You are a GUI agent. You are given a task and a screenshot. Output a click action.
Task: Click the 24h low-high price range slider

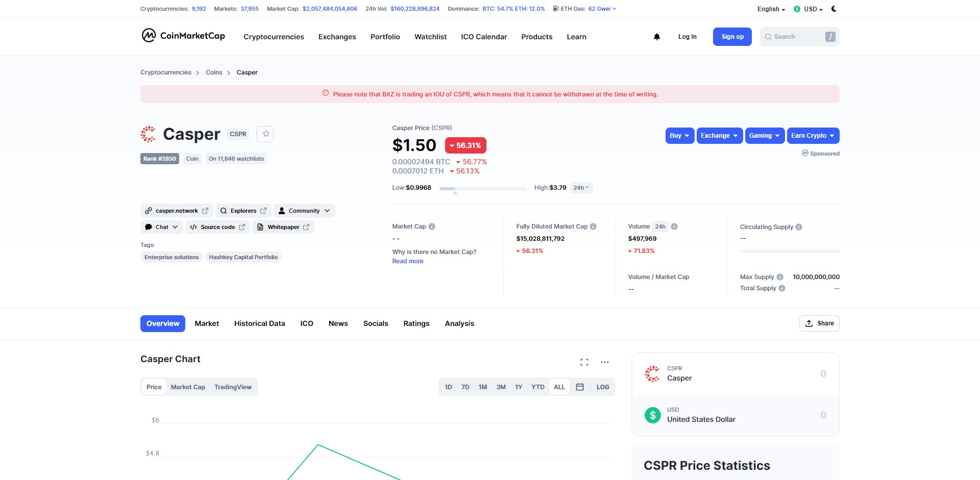pos(482,188)
